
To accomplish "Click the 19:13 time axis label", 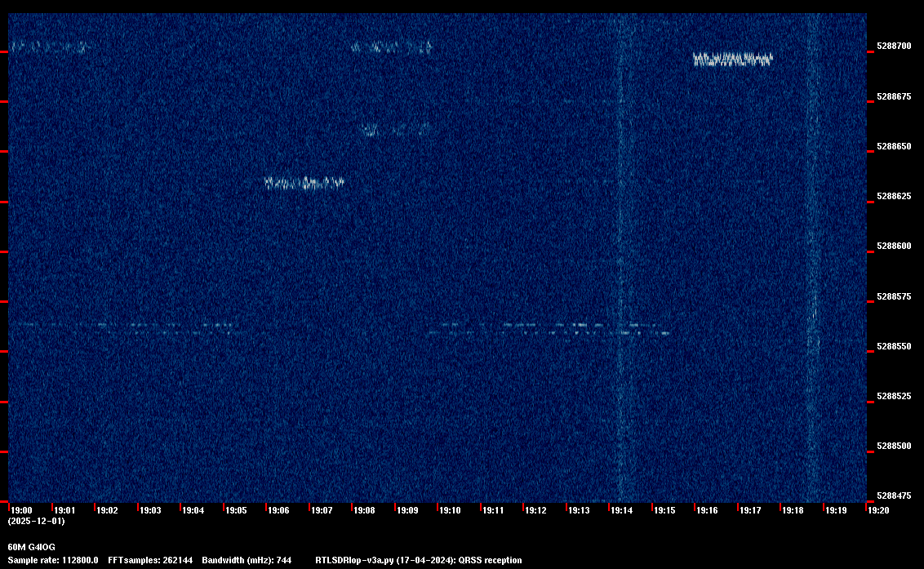I will point(579,510).
